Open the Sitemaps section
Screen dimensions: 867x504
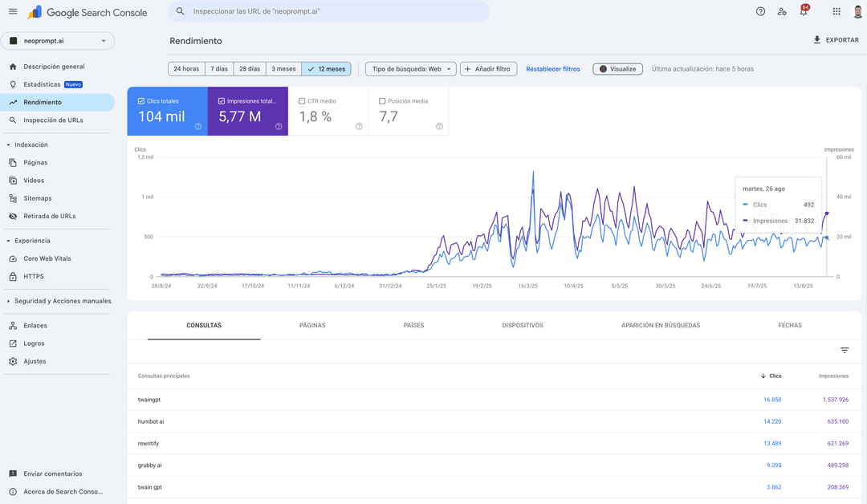pyautogui.click(x=39, y=198)
